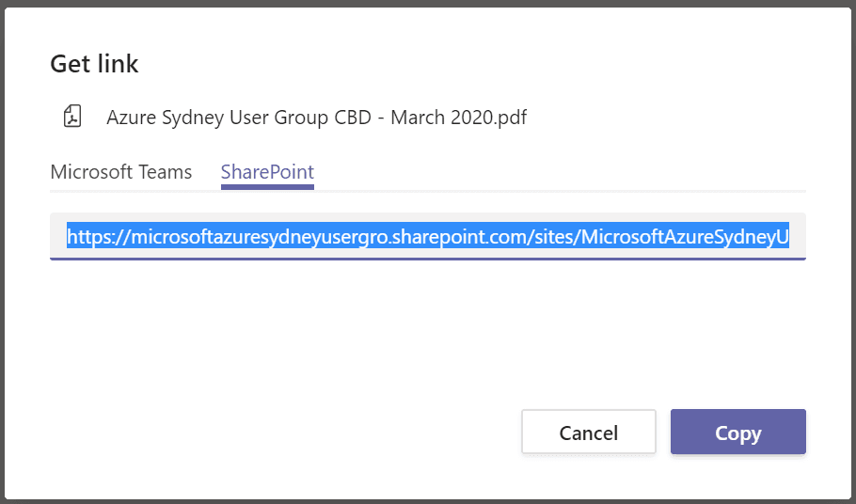This screenshot has width=856, height=504.
Task: Click the file name Azure Sydney User Group CBD
Action: pos(317,118)
